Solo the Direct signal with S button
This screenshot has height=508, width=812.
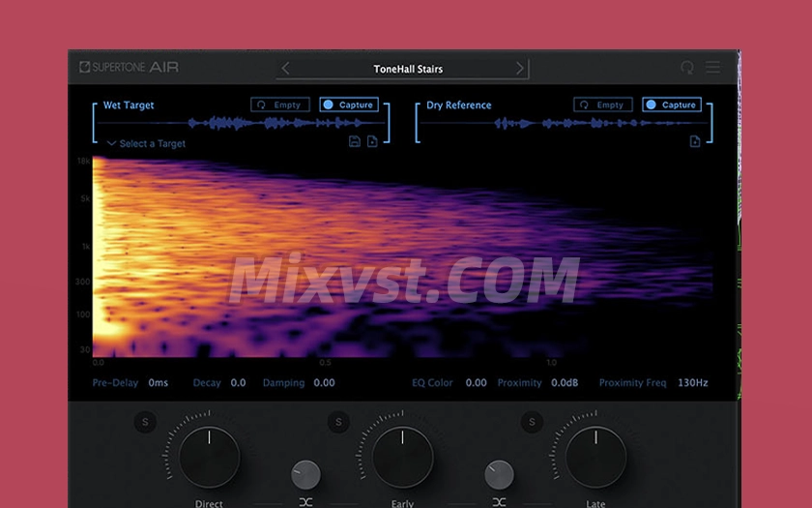coord(145,422)
